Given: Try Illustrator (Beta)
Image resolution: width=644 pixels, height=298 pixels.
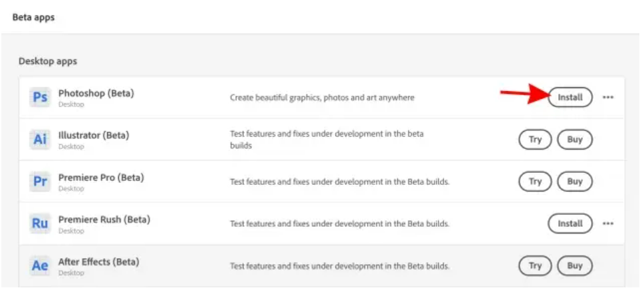Looking at the screenshot, I should [535, 140].
